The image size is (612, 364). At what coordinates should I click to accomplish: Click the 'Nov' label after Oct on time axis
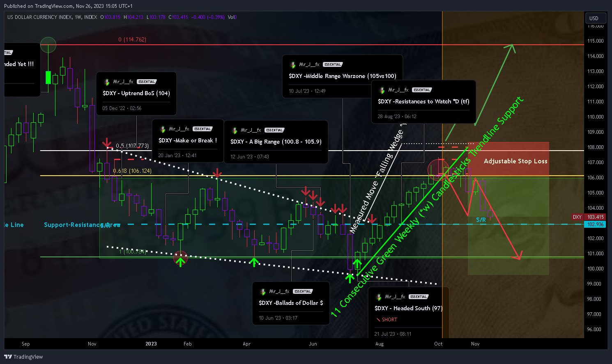click(475, 344)
